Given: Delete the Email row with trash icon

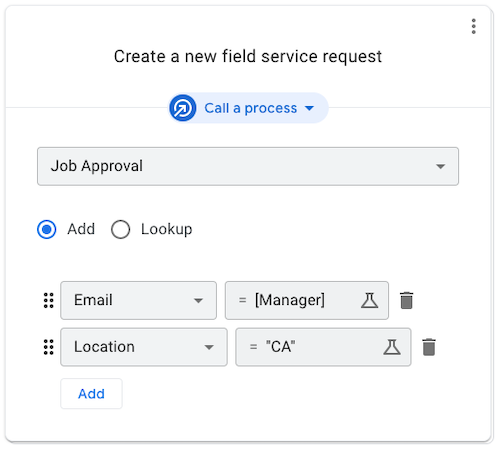Looking at the screenshot, I should pyautogui.click(x=406, y=300).
